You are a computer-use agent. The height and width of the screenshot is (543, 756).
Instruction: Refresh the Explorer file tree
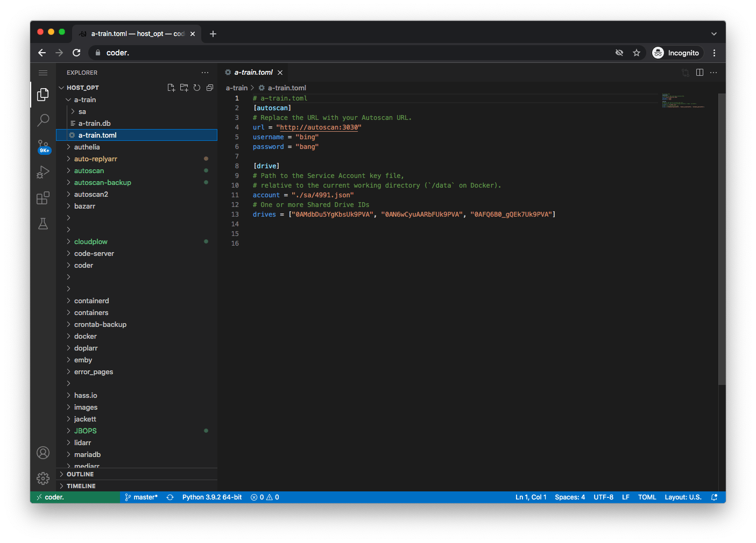click(197, 88)
